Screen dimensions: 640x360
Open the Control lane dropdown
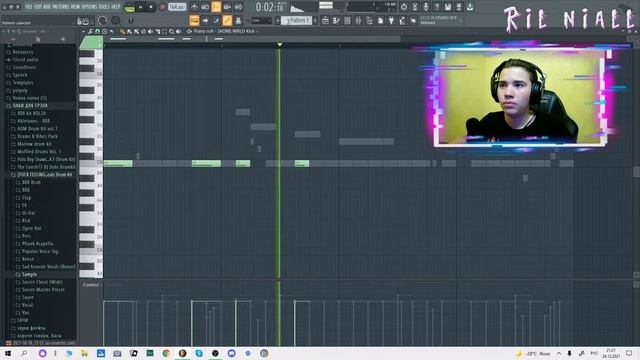click(92, 285)
